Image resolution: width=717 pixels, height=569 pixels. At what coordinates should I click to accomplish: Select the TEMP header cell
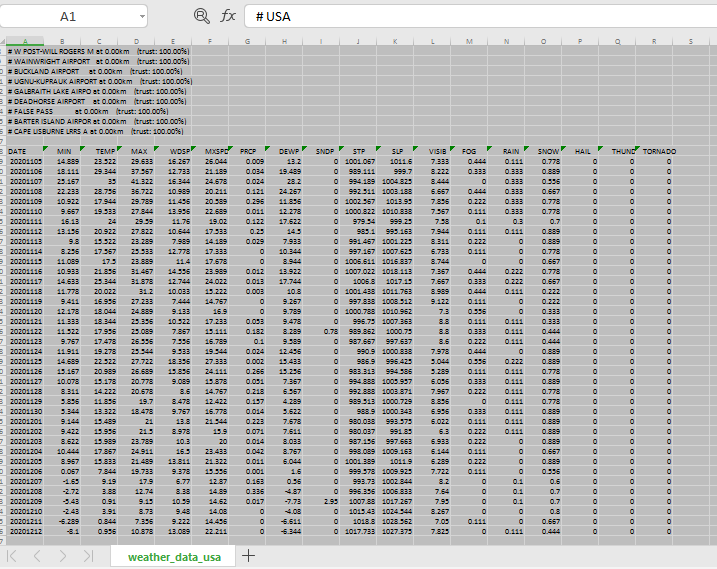pyautogui.click(x=99, y=151)
